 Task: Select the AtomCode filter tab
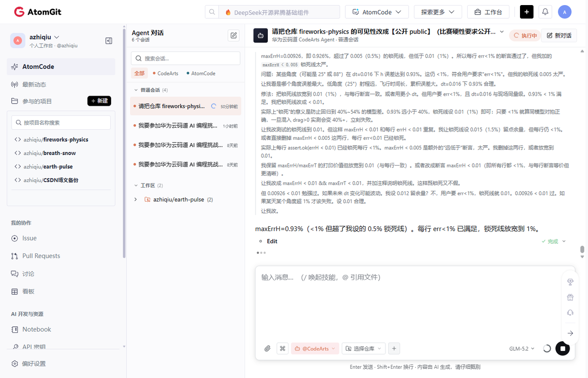(201, 74)
